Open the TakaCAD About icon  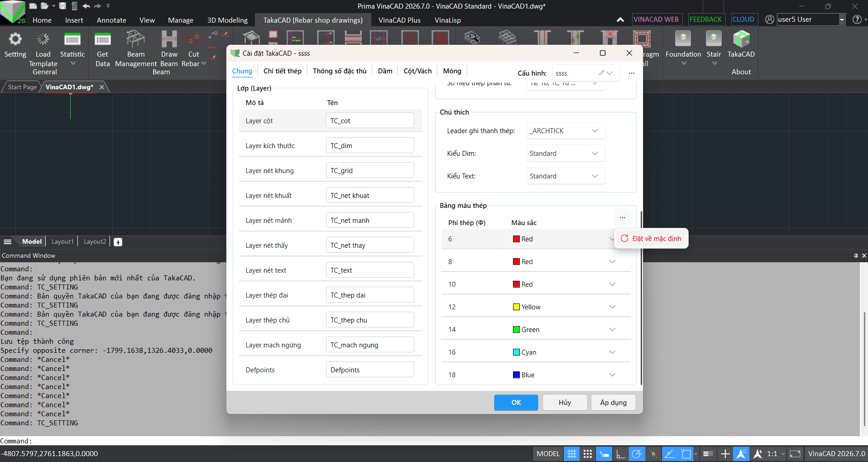coord(741,39)
